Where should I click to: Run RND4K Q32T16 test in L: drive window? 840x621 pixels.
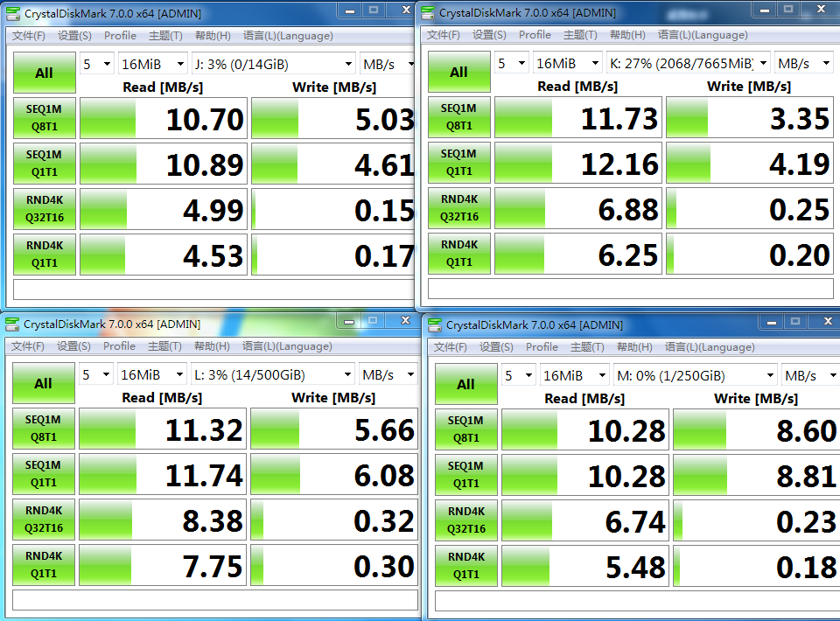click(x=43, y=520)
